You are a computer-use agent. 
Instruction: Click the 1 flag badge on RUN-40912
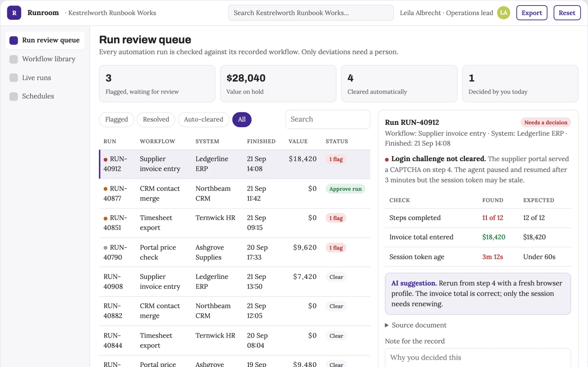336,159
